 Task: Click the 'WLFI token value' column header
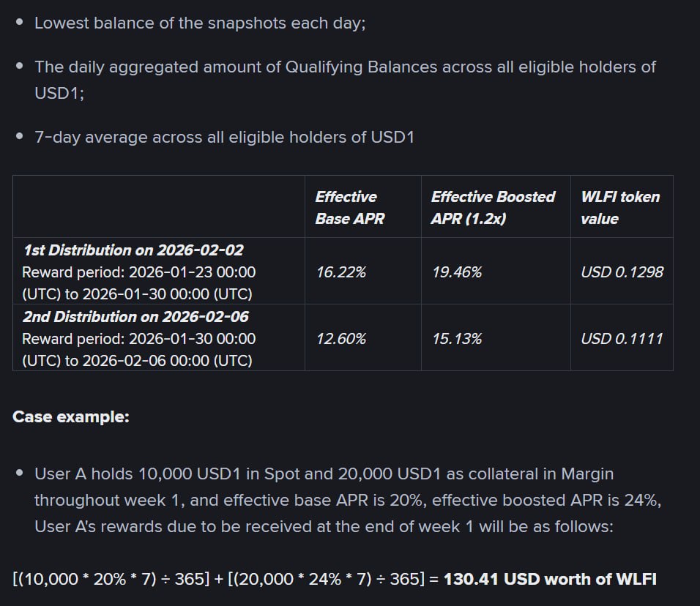pyautogui.click(x=619, y=207)
